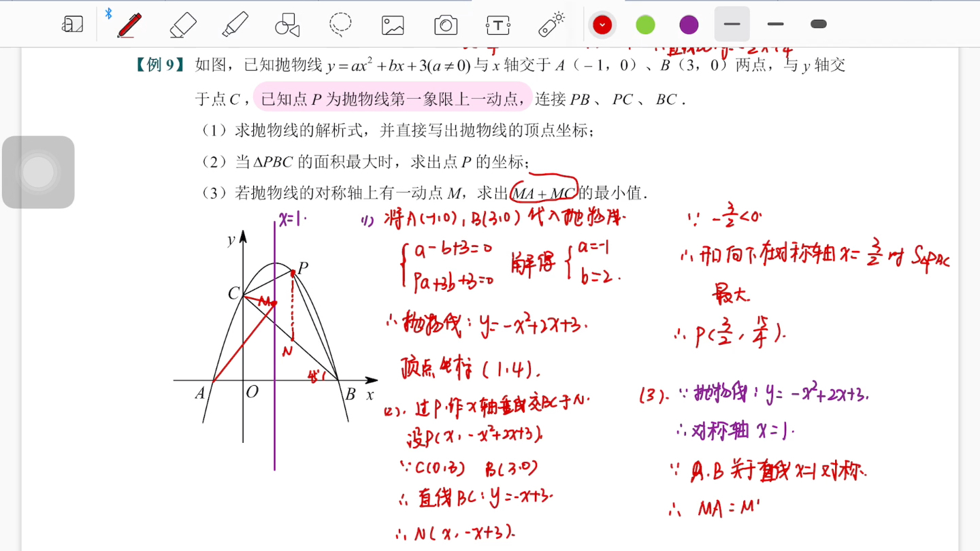Tap the floating assistive circle button
The width and height of the screenshot is (980, 551).
(x=39, y=171)
